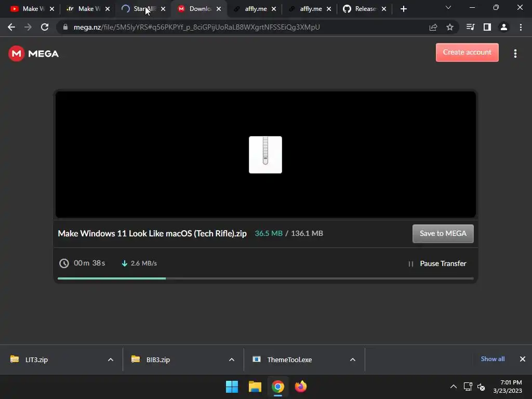Click Chrome icon in taskbar
Image resolution: width=532 pixels, height=399 pixels.
pos(278,387)
